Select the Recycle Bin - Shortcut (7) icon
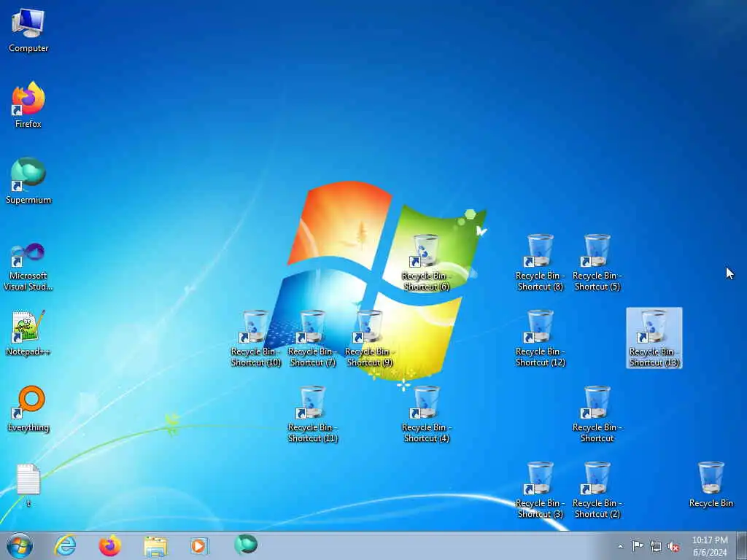 (x=312, y=338)
